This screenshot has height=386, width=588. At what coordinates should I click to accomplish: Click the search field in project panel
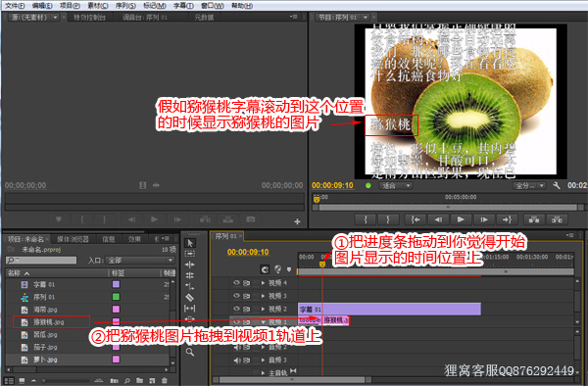point(41,260)
